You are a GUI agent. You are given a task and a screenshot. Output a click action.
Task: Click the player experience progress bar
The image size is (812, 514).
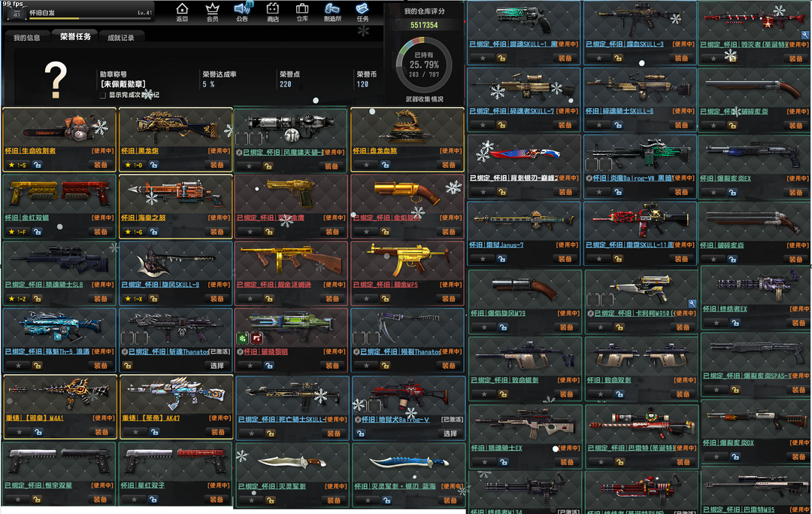pyautogui.click(x=91, y=19)
